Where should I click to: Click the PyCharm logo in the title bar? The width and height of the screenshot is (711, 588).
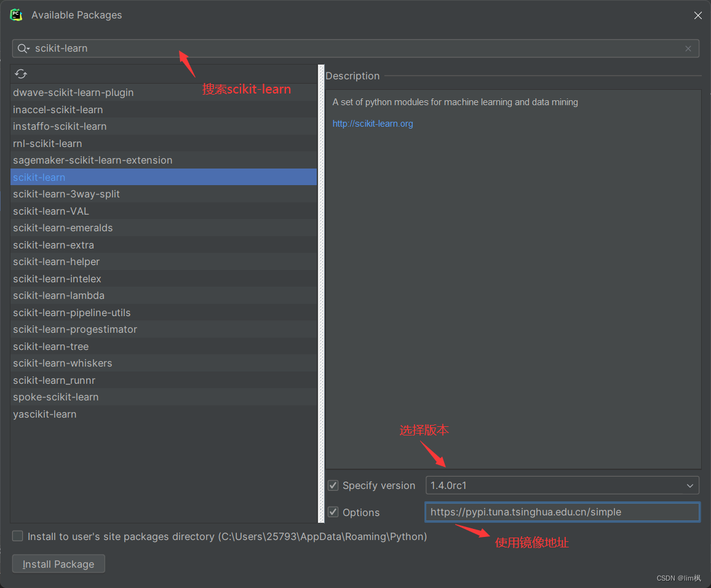[15, 15]
